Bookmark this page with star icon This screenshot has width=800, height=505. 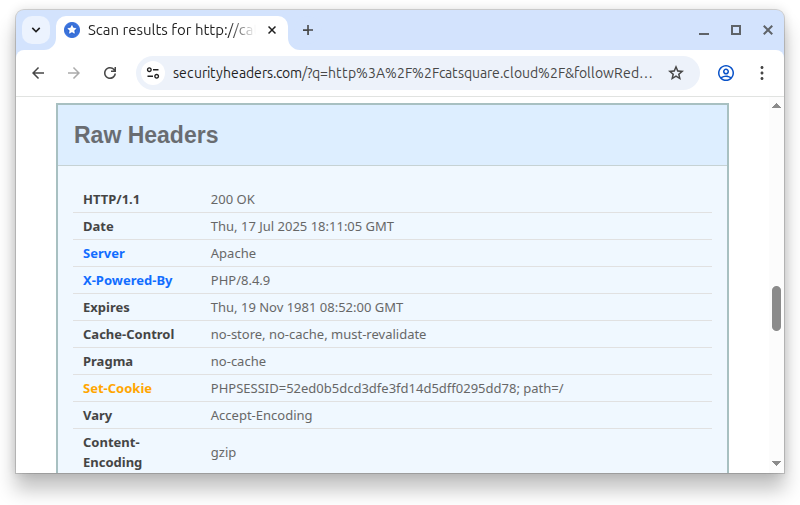pos(676,73)
